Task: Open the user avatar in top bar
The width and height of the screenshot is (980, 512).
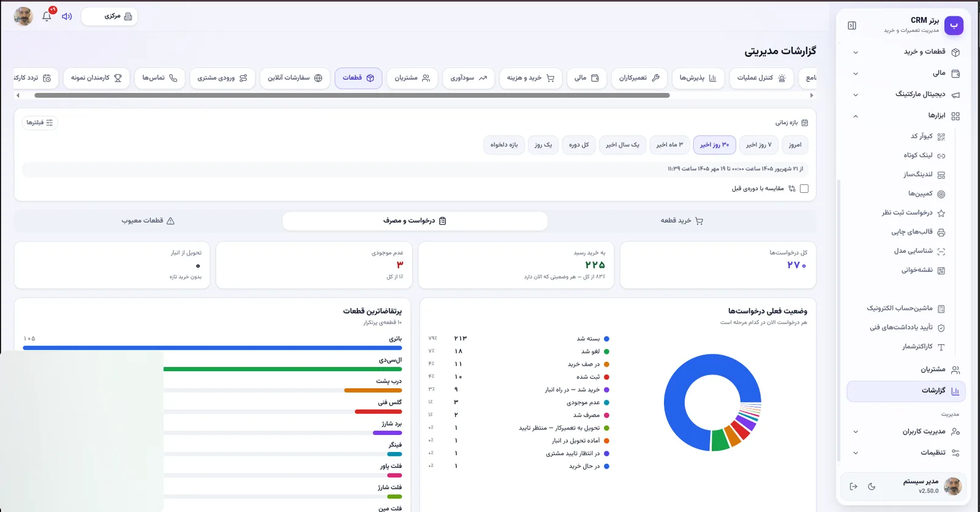Action: pos(23,16)
